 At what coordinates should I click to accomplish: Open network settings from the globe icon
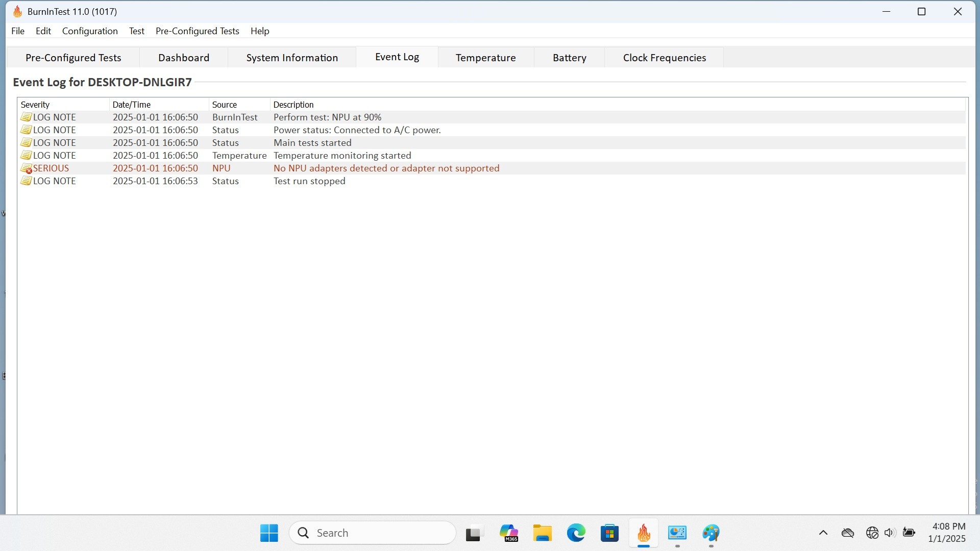[872, 533]
